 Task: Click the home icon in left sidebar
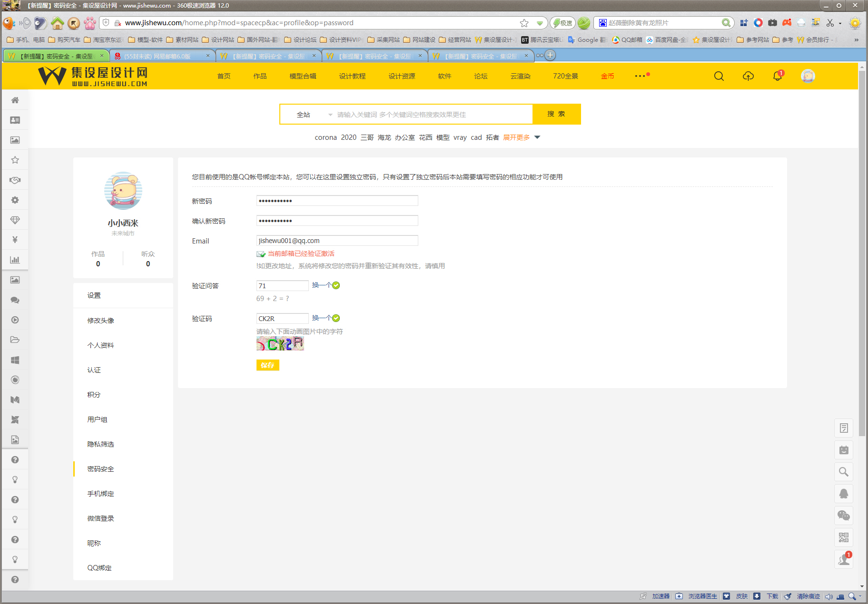click(15, 100)
